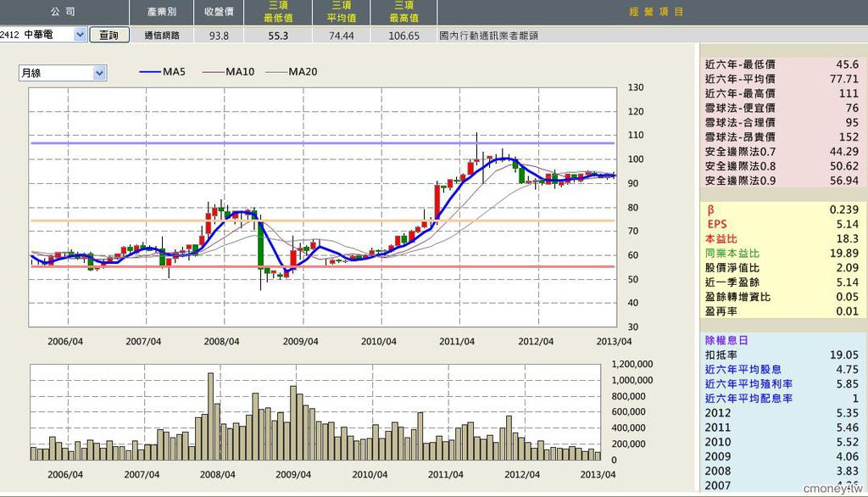The width and height of the screenshot is (868, 497).
Task: Click the 除權息日 heading
Action: (726, 340)
